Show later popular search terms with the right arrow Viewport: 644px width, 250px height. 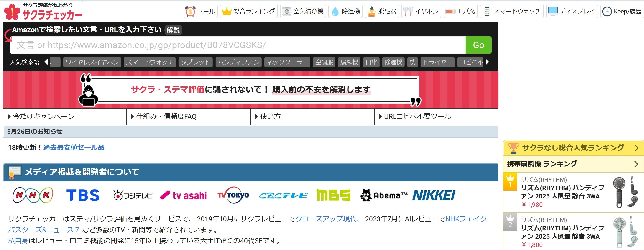tap(487, 62)
